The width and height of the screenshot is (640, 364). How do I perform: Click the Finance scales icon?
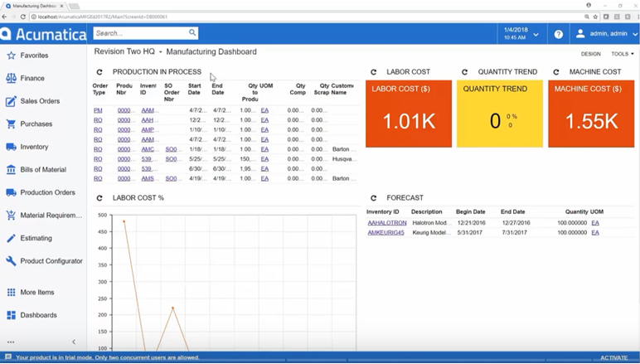11,78
